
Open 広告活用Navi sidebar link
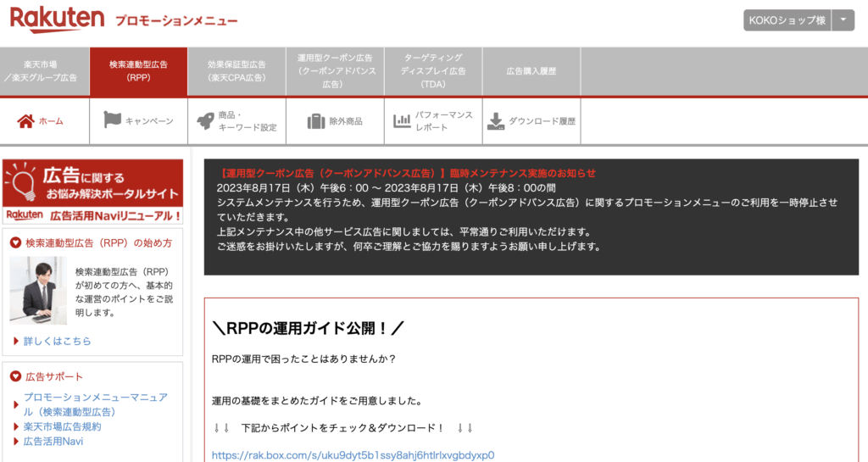coord(53,442)
